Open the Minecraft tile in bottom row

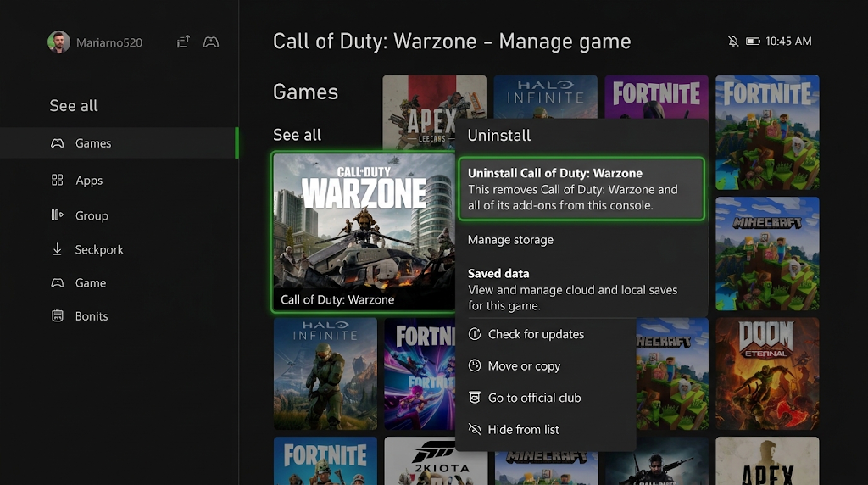(546, 468)
